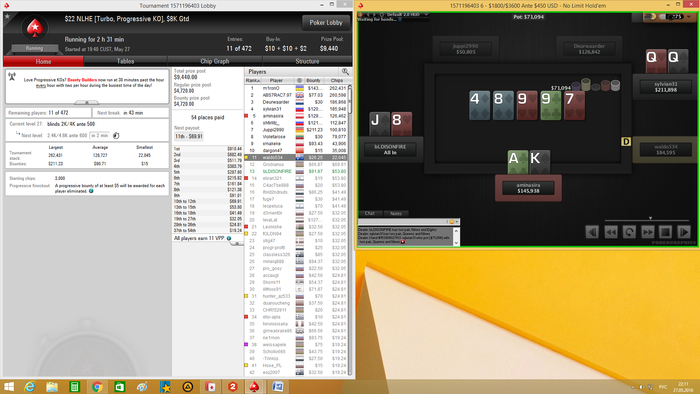Open table top-right options dropdown arrow
Image resolution: width=700 pixels, height=394 pixels.
pyautogui.click(x=689, y=17)
